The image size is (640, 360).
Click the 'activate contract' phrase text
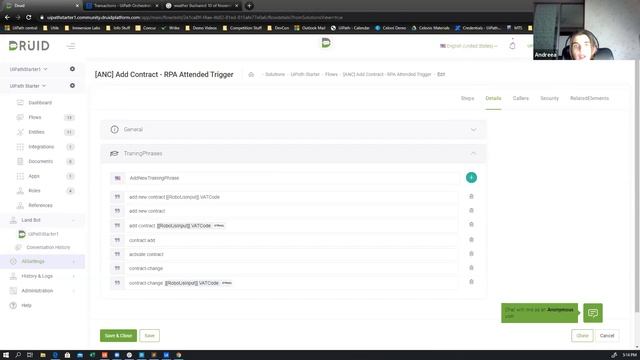[x=146, y=254]
